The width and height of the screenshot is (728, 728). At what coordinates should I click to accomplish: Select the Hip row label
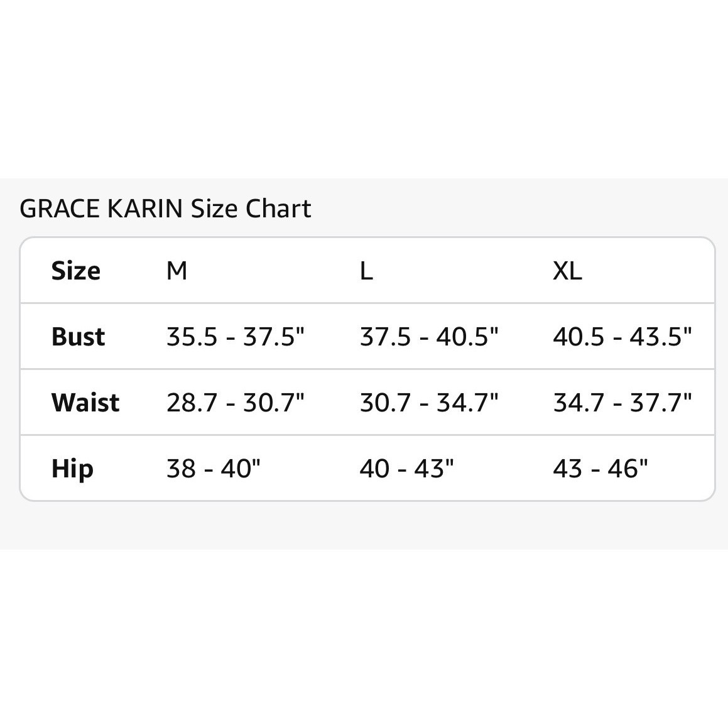tap(72, 469)
